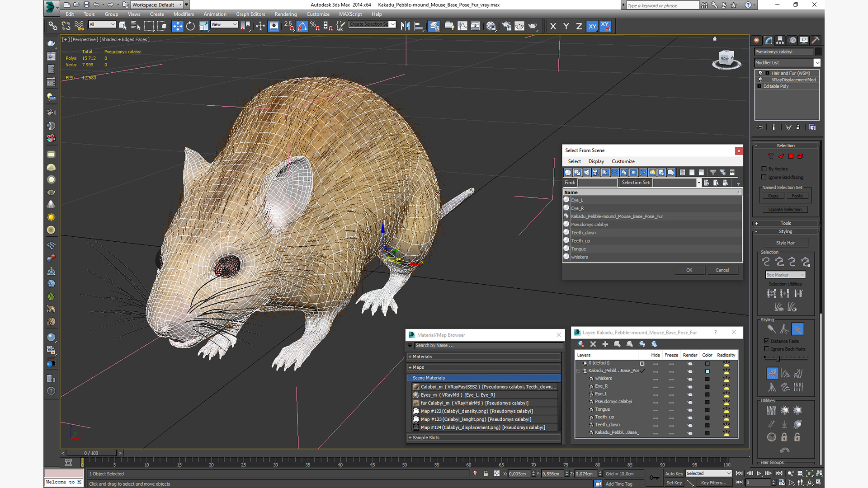Click the Play Animation button
The height and width of the screenshot is (488, 868).
759,474
